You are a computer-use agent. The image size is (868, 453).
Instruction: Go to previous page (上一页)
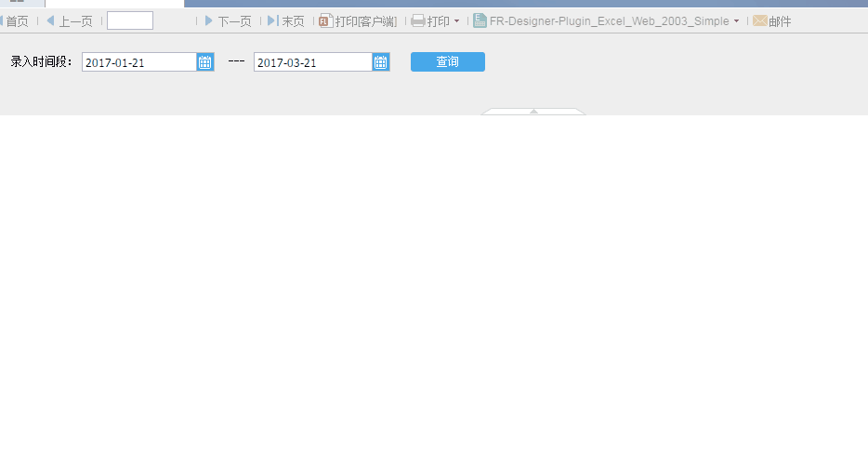(x=69, y=21)
